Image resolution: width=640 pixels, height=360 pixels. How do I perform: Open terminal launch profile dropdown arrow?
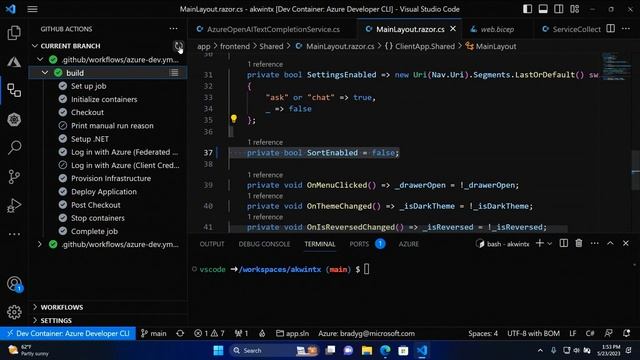point(549,244)
